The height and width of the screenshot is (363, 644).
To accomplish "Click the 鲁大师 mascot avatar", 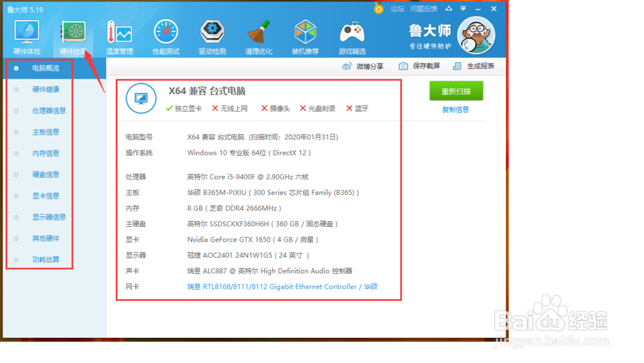I will tap(477, 35).
